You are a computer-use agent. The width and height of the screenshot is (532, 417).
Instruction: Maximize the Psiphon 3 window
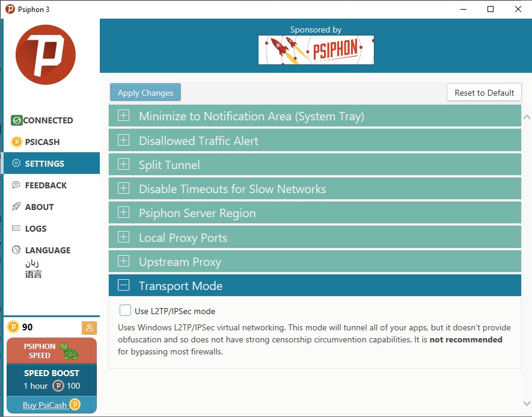[491, 9]
